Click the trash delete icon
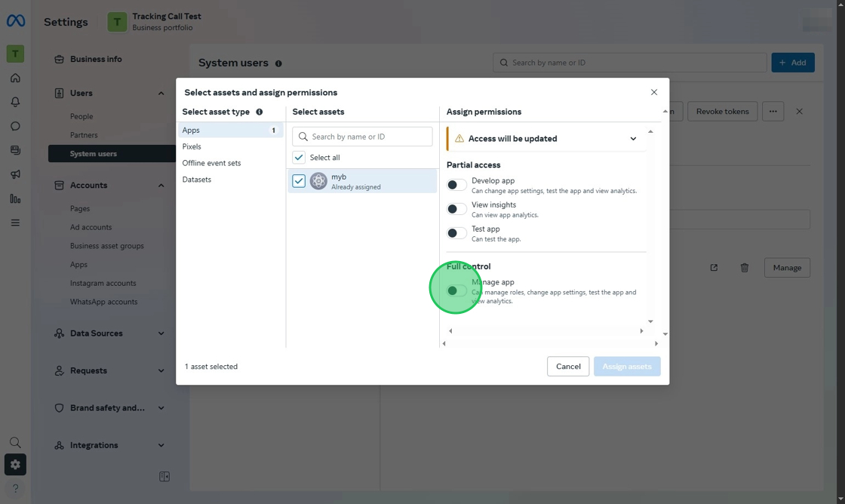Image resolution: width=845 pixels, height=504 pixels. point(744,268)
